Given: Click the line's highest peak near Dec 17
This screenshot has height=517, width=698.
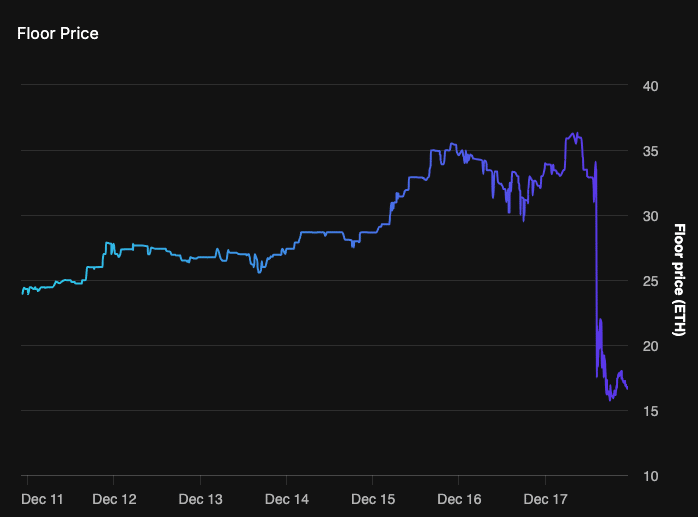Looking at the screenshot, I should pos(576,133).
